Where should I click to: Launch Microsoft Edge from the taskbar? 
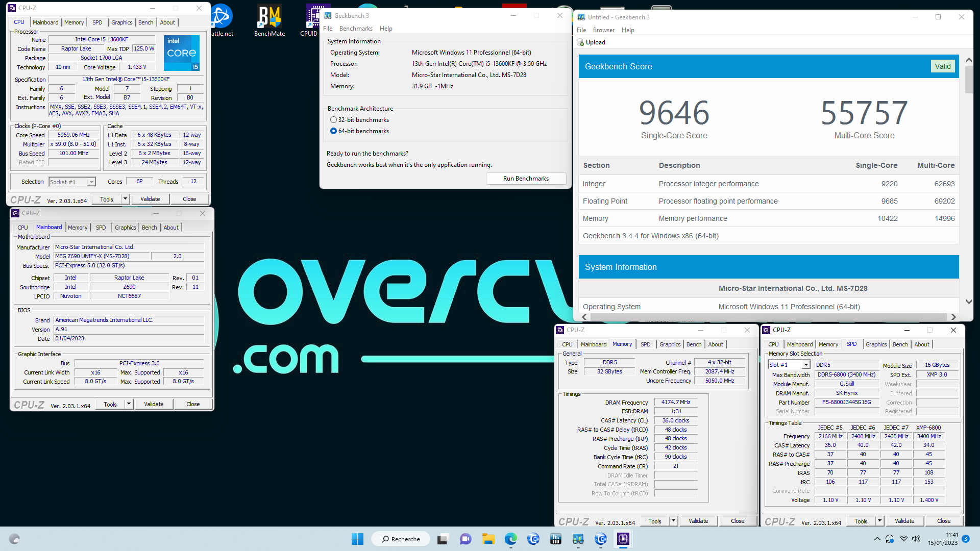coord(510,539)
